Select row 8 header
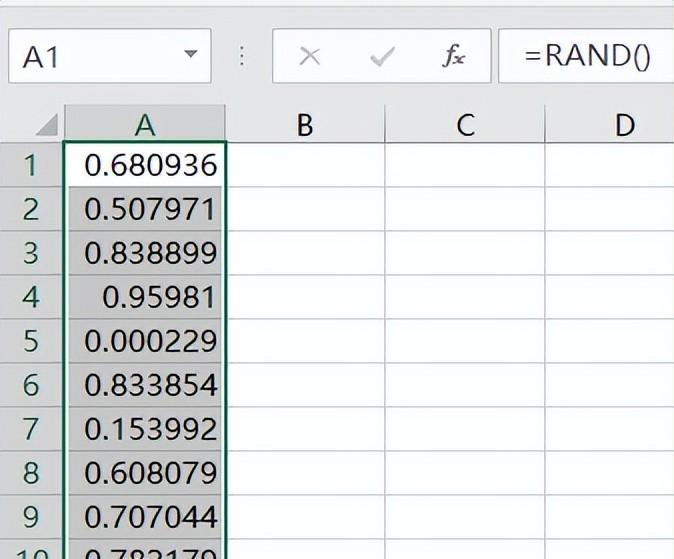This screenshot has width=674, height=559. tap(31, 473)
